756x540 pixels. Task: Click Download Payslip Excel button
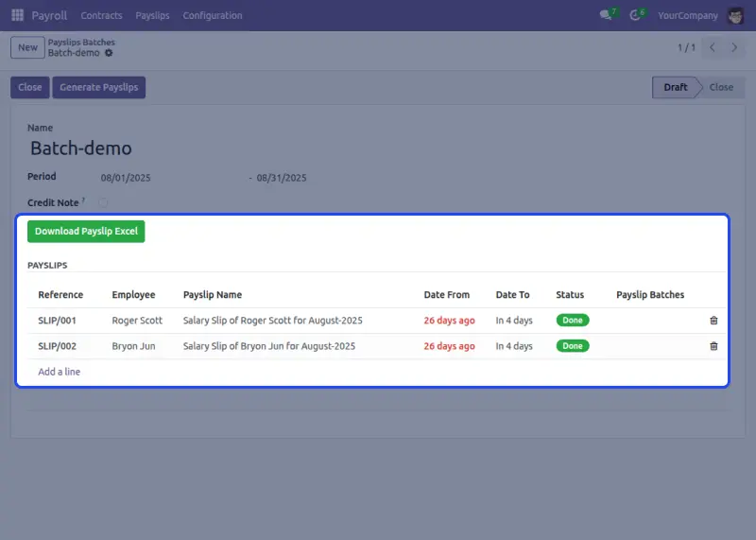click(x=86, y=231)
